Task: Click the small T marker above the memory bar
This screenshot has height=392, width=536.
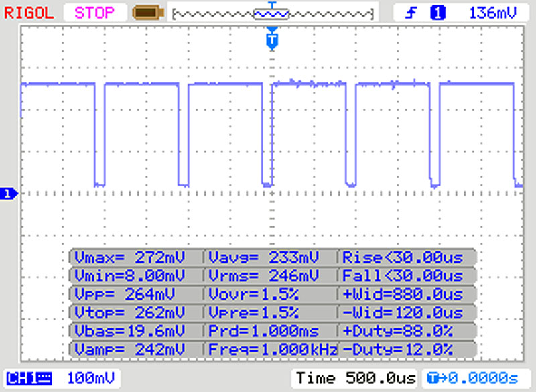Action: [x=272, y=5]
